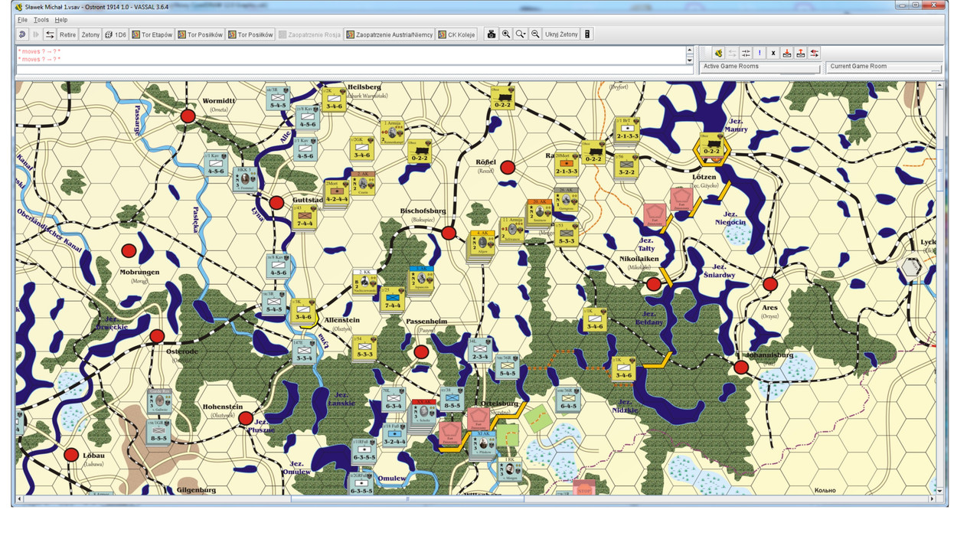Click the Bischofsburg red town dot
Viewport: 980px width, 549px height.
coord(449,233)
